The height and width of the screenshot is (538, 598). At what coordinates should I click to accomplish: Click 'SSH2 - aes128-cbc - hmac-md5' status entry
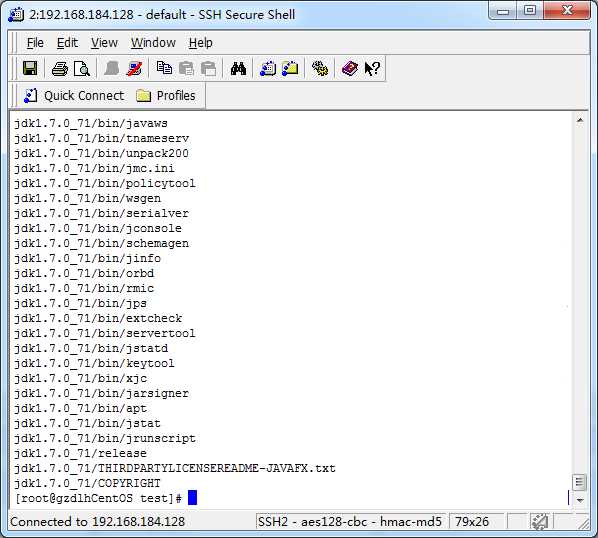coord(350,522)
